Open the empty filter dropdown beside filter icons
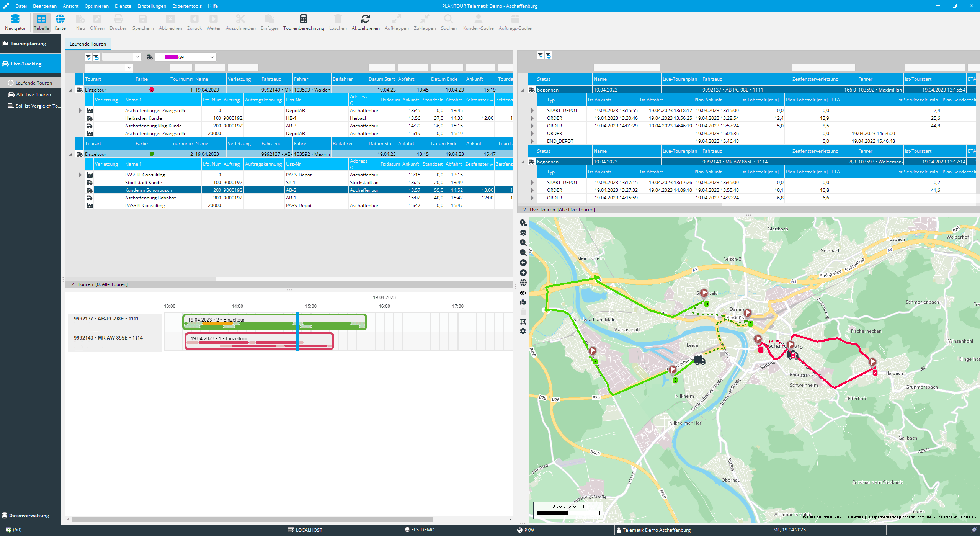The height and width of the screenshot is (536, 980). [x=137, y=57]
